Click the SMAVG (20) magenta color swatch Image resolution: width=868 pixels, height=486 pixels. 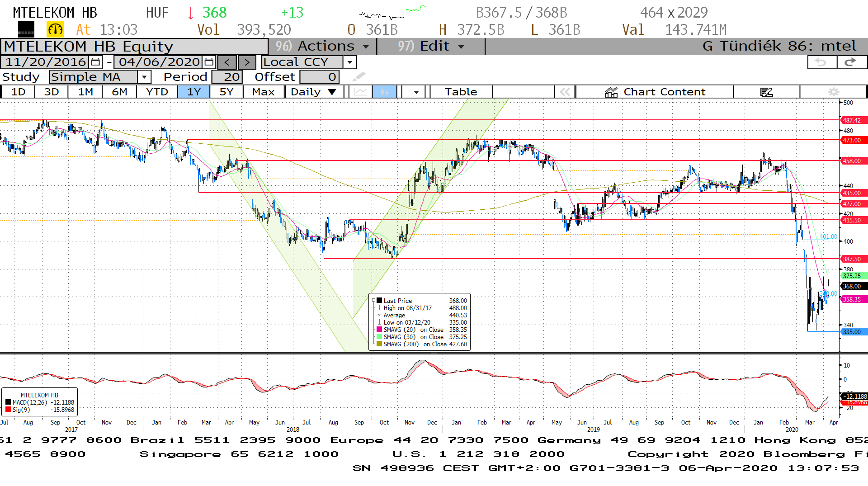tap(380, 330)
